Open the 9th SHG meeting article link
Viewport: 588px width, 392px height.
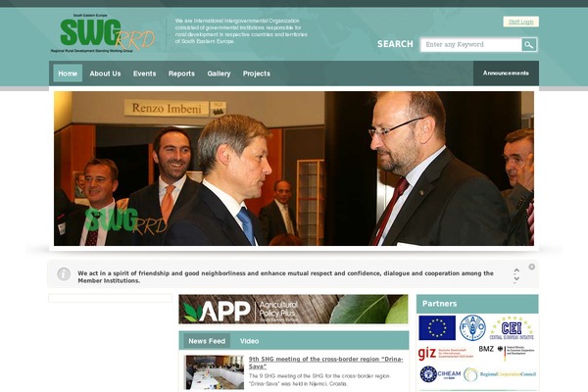pos(325,363)
